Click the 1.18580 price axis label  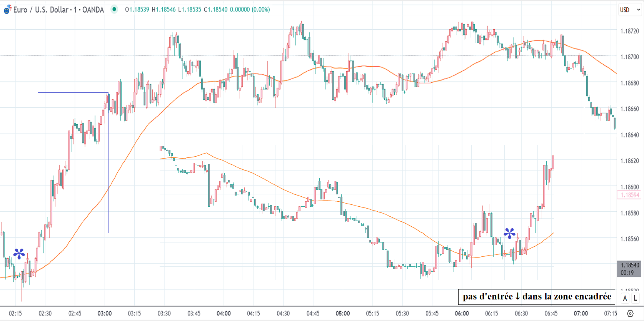629,213
